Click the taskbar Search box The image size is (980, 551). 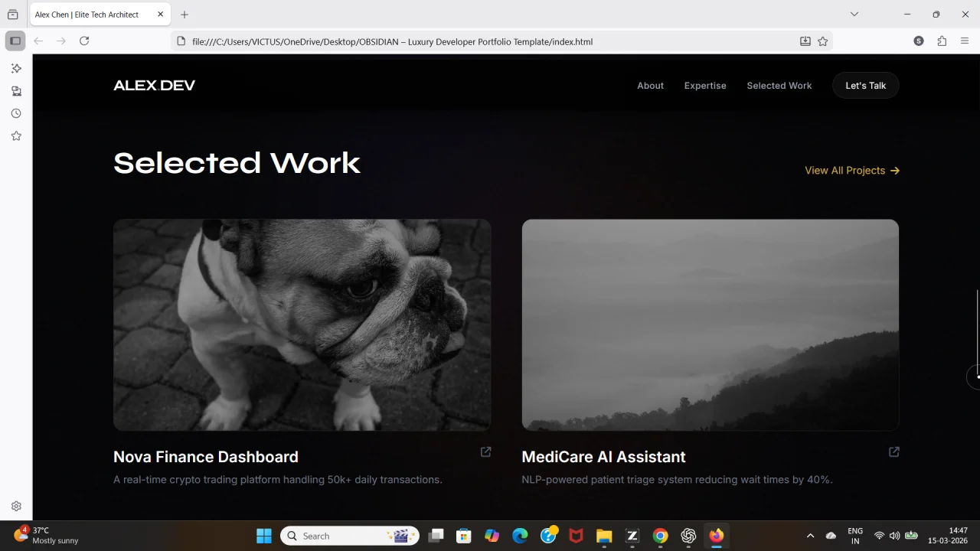[350, 536]
